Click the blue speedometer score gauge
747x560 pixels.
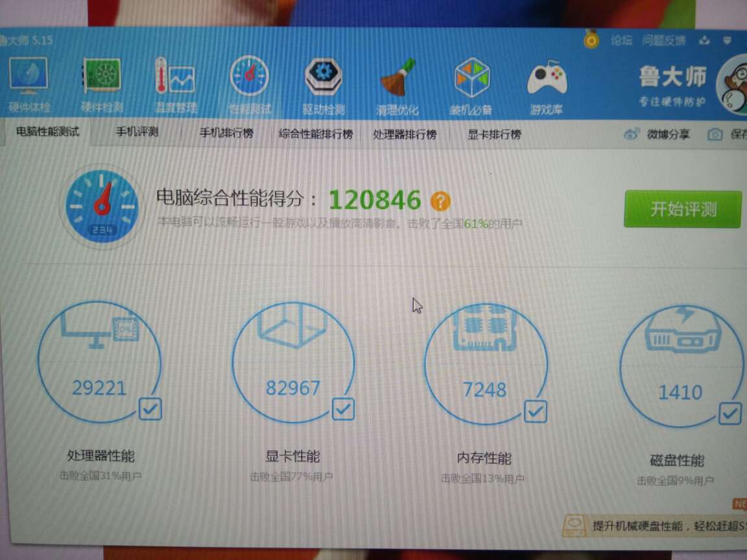click(x=101, y=207)
